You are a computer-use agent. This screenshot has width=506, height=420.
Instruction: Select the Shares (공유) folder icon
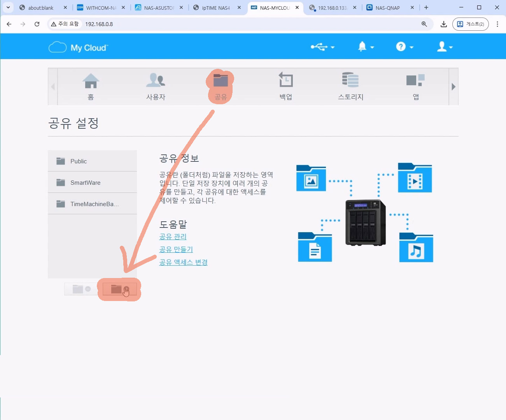(221, 80)
